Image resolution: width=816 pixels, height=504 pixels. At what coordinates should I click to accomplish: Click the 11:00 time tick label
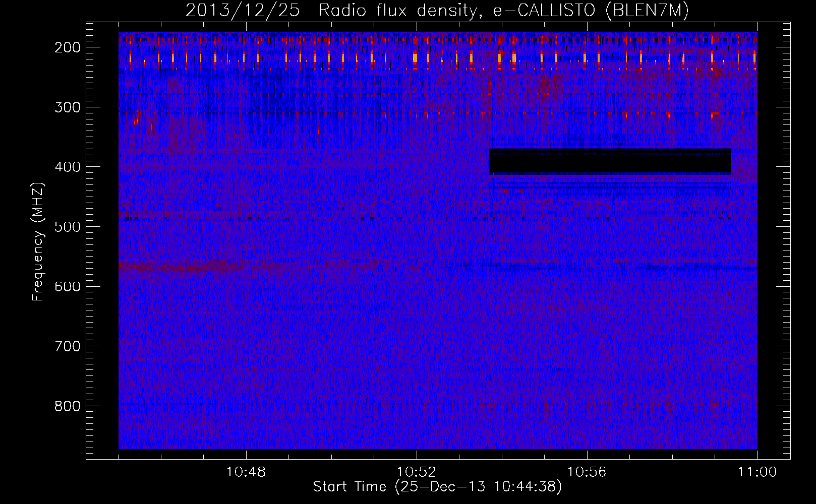tap(757, 472)
